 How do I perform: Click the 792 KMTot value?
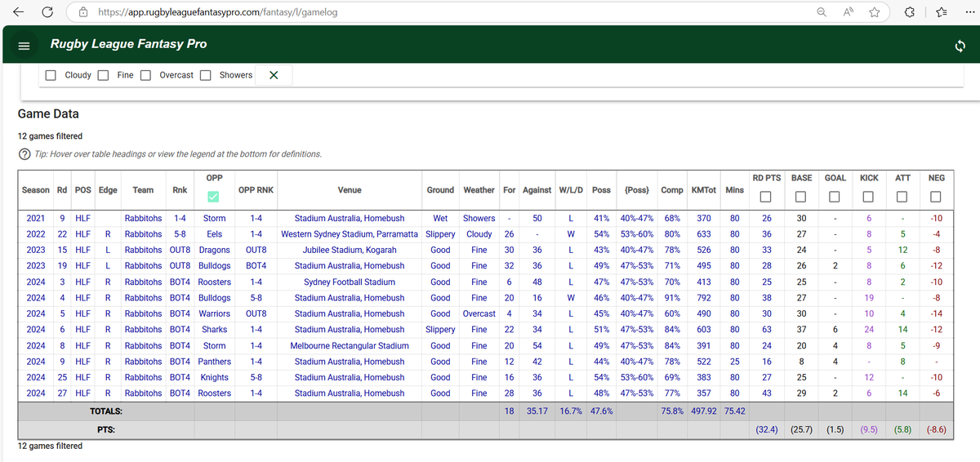click(x=702, y=298)
